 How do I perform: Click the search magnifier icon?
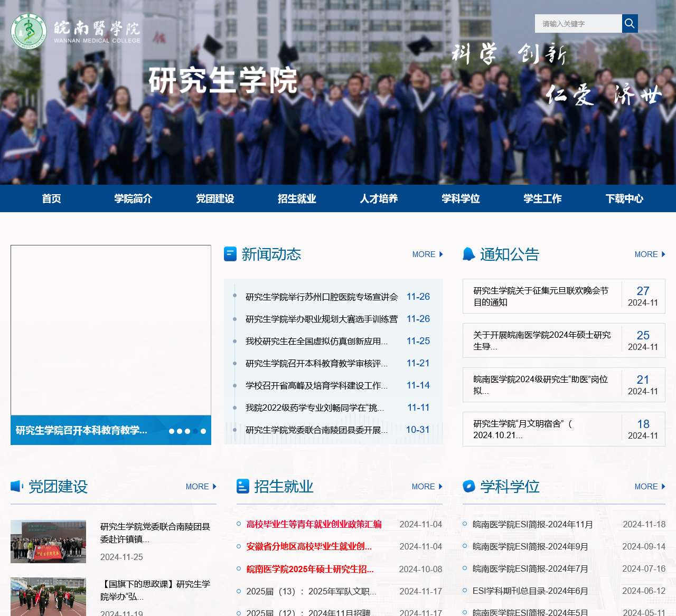[630, 23]
